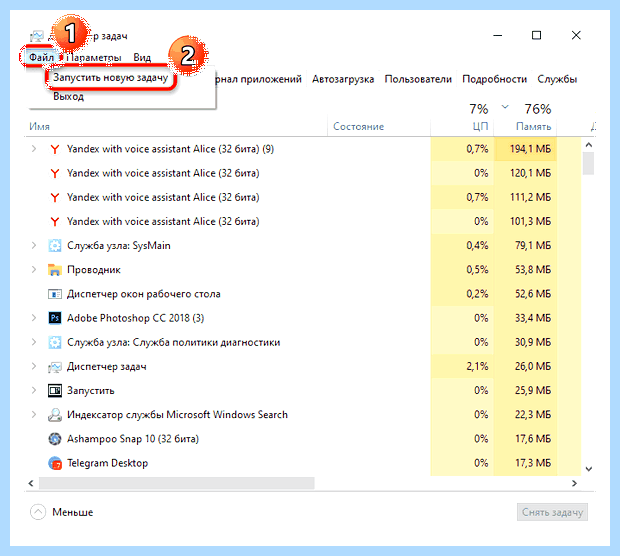Image resolution: width=620 pixels, height=556 pixels.
Task: Sort by the Имя column header
Action: pyautogui.click(x=40, y=127)
